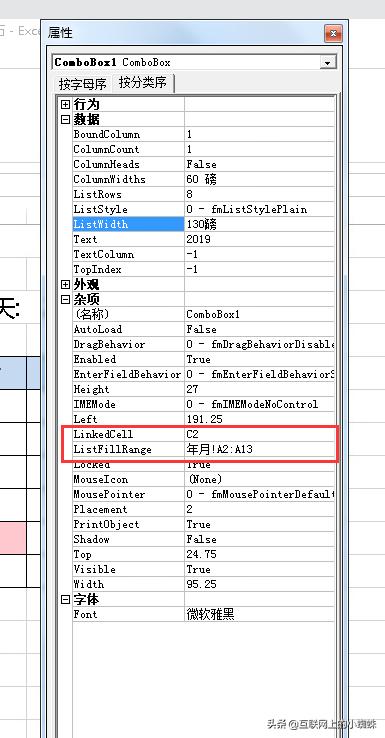Select the BoundColumn property row

click(203, 135)
